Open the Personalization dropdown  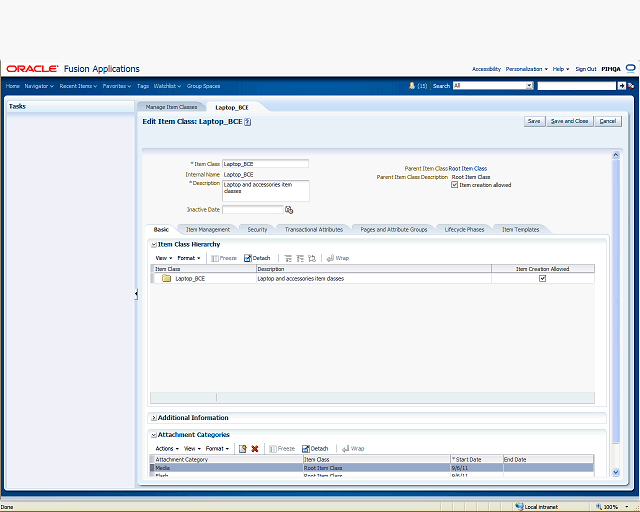(527, 69)
